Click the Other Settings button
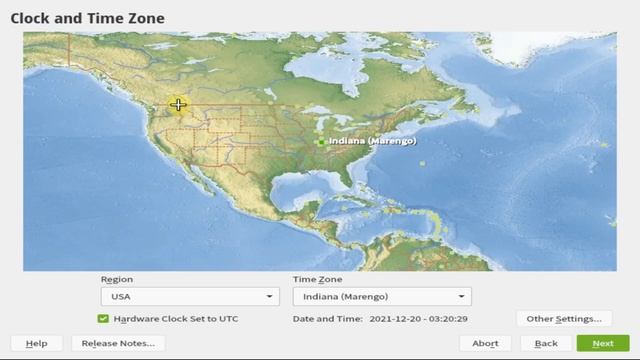The image size is (640, 360). coord(564,319)
